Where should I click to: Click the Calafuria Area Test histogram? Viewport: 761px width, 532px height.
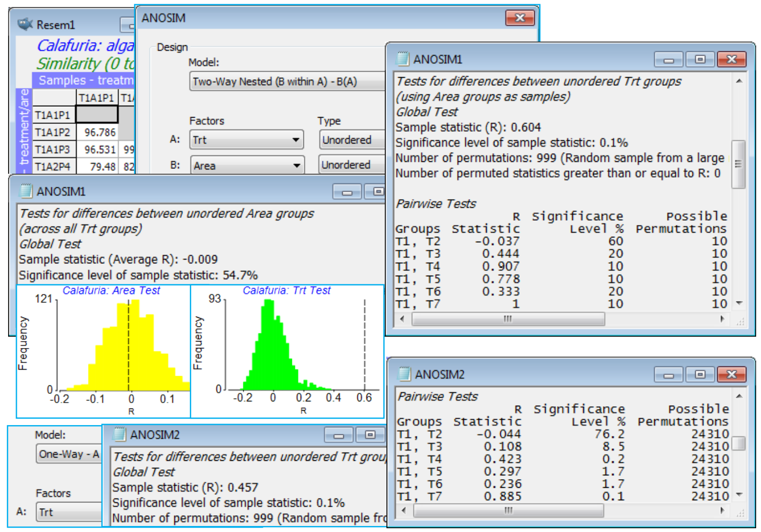pyautogui.click(x=104, y=351)
